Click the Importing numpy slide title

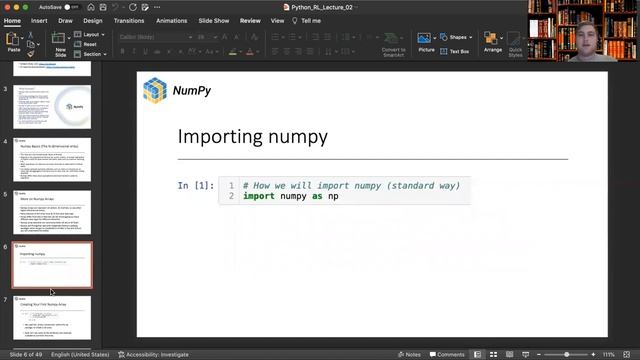253,136
